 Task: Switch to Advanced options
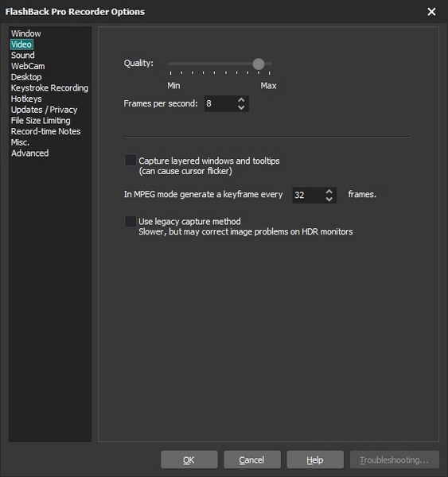[30, 153]
